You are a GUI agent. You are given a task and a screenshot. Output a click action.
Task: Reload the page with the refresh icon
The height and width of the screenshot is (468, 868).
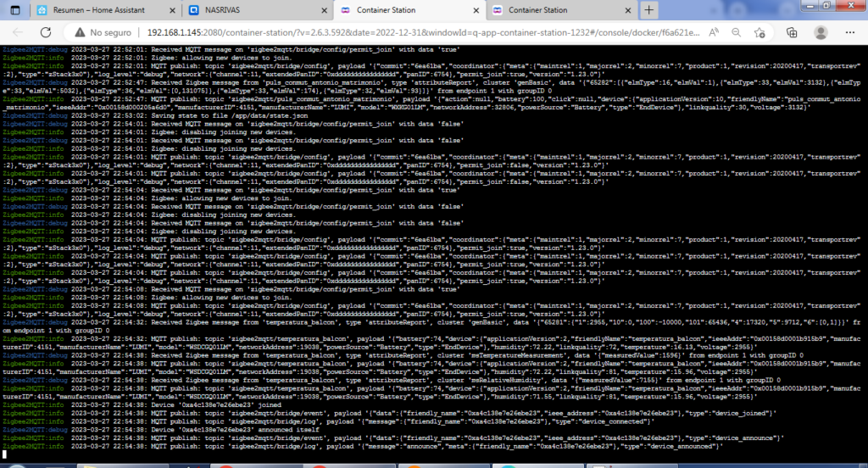coord(45,32)
